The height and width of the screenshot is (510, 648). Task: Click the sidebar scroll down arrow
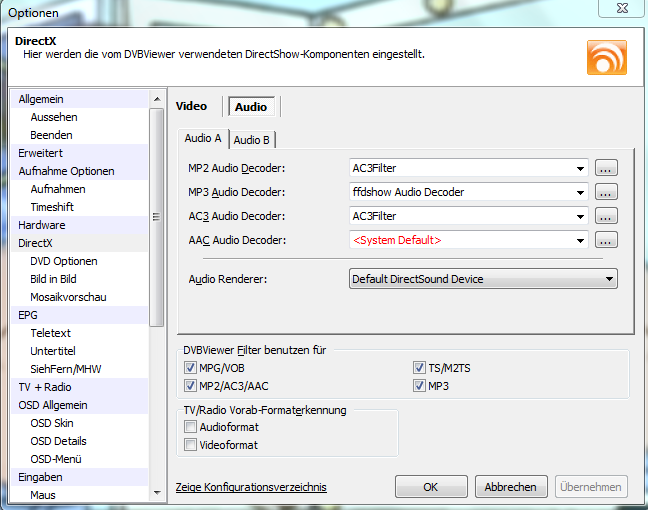pyautogui.click(x=157, y=493)
